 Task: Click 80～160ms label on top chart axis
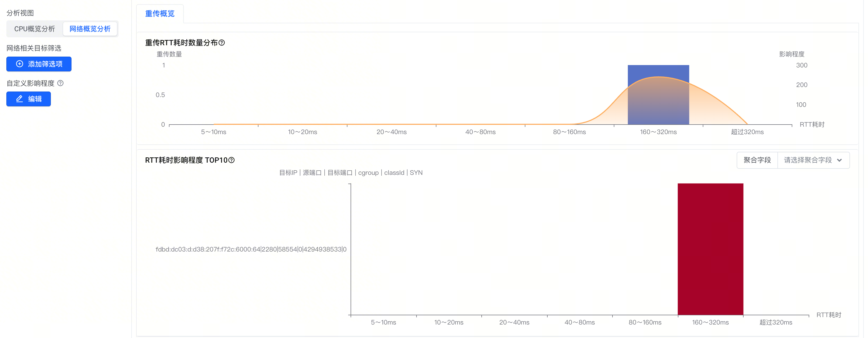coord(569,132)
